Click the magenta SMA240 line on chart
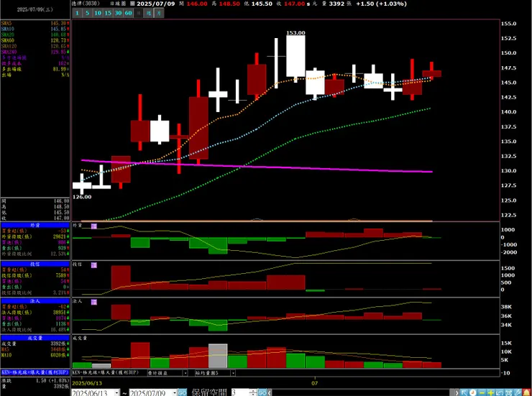This screenshot has height=396, width=532. (257, 166)
